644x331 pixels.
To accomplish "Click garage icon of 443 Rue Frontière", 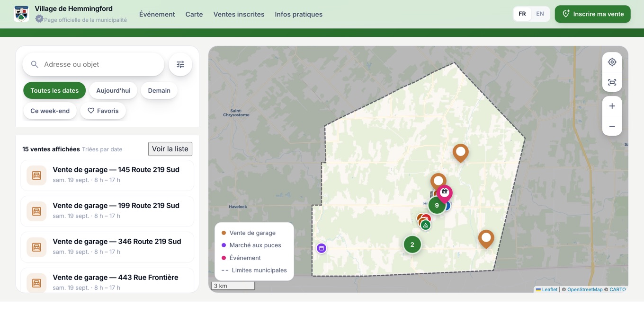I will tap(36, 283).
